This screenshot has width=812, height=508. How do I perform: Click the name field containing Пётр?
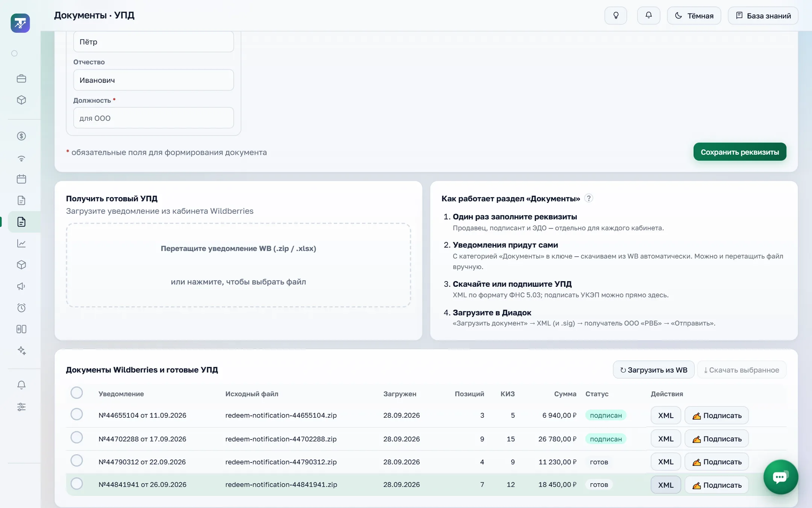point(153,42)
